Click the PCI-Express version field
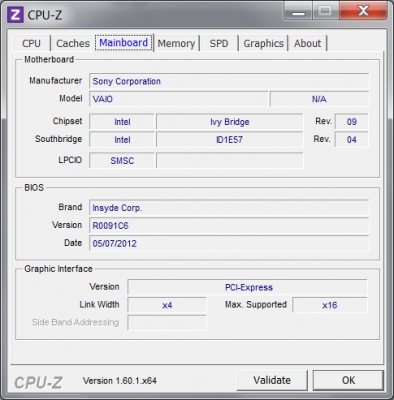 point(247,287)
